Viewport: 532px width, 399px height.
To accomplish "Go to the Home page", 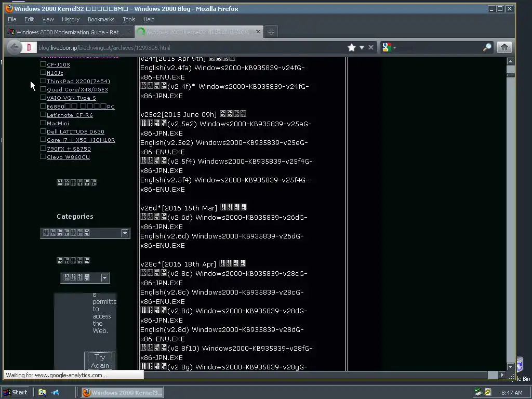I will click(x=504, y=47).
